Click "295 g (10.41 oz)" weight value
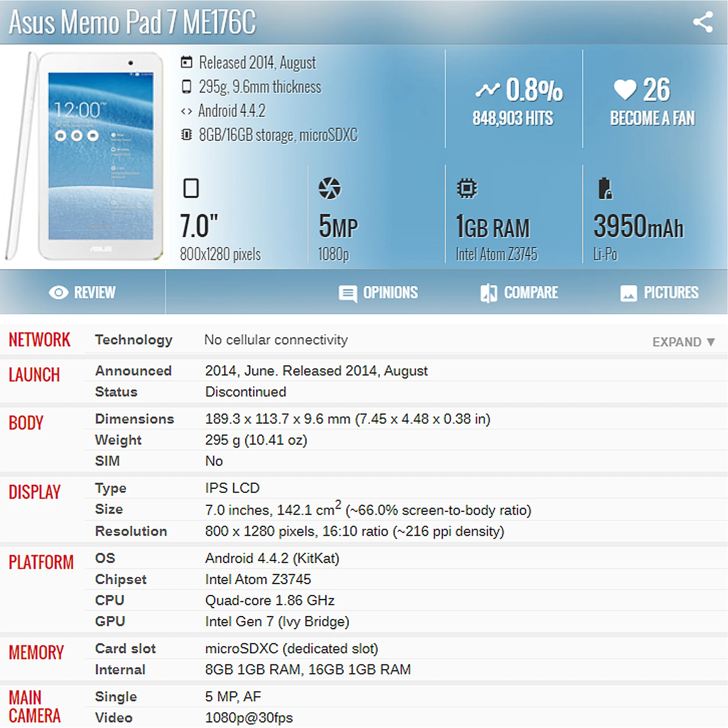 point(256,440)
